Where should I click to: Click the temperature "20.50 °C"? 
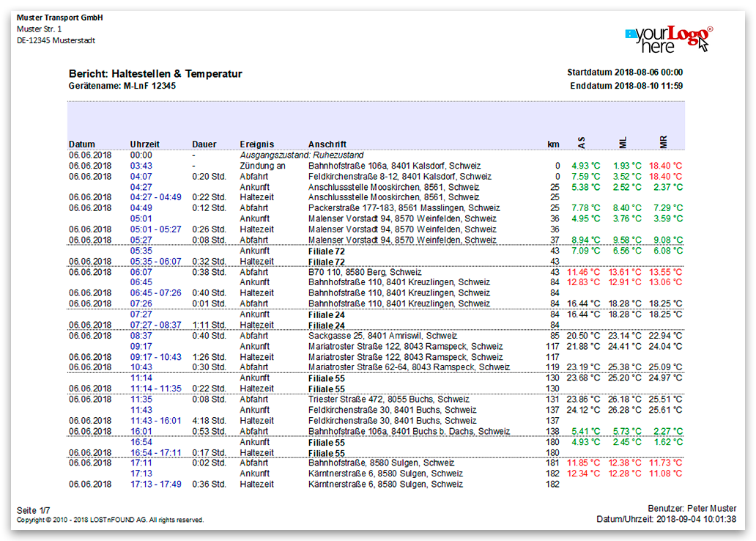(x=584, y=336)
